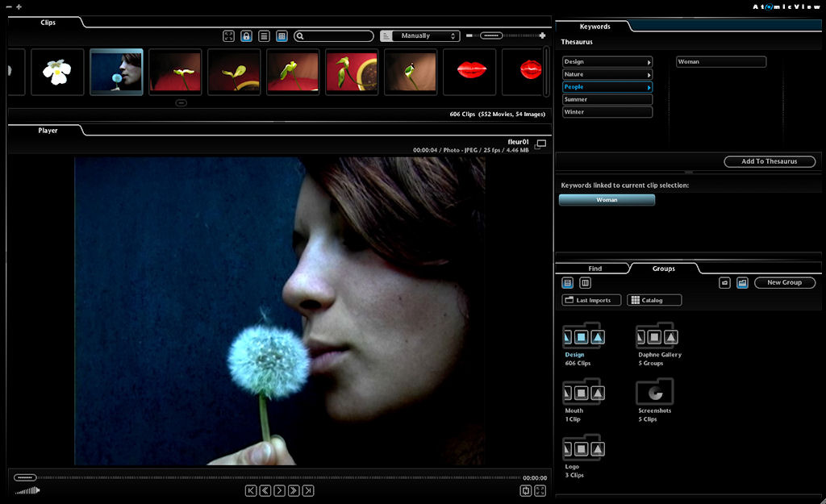This screenshot has height=504, width=826.
Task: Click the fullscreen icon in Clips toolbar
Action: click(x=229, y=36)
